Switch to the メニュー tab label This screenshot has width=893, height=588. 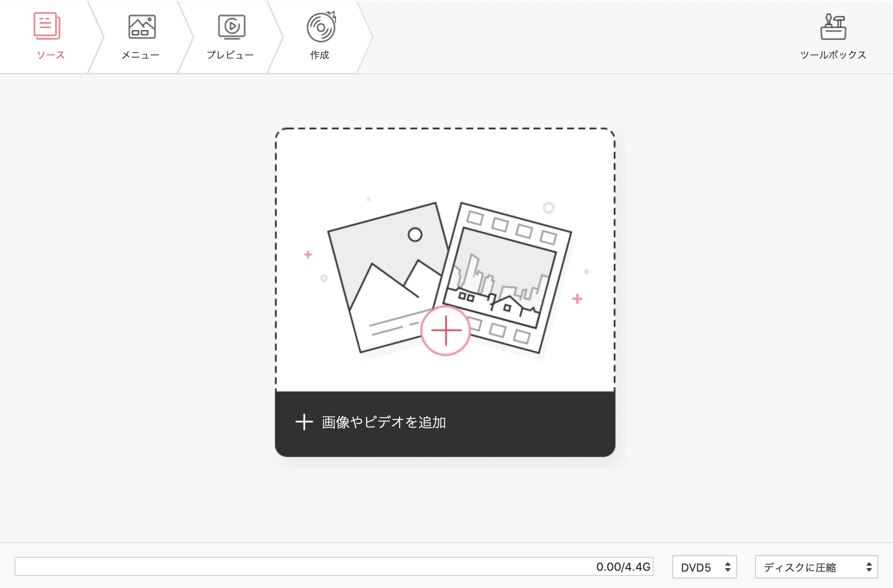tap(141, 55)
